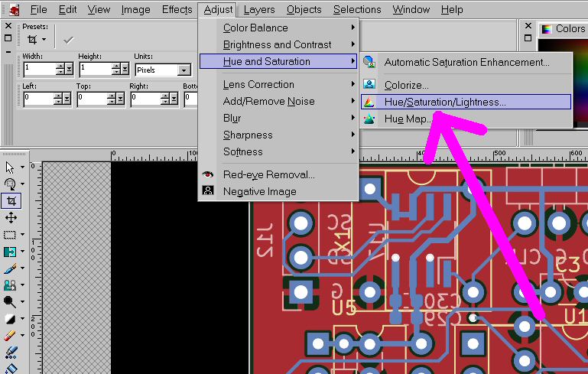
Task: Click Colorize in the submenu
Action: tap(406, 85)
